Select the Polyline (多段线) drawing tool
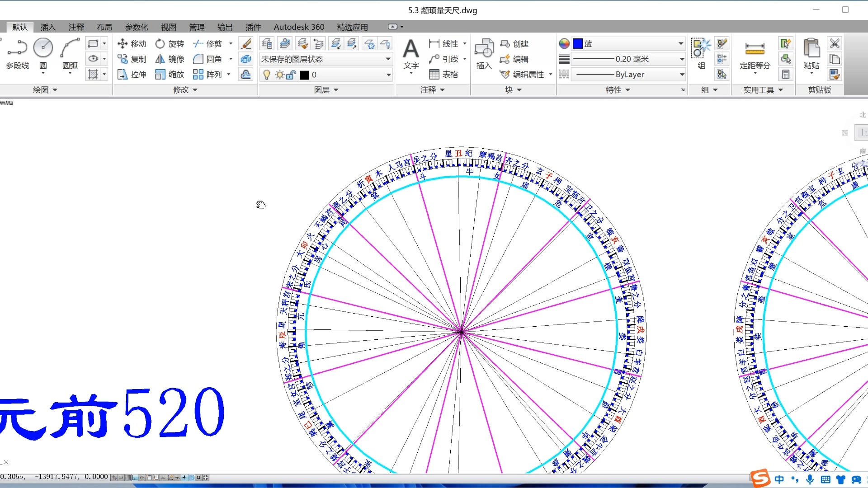868x488 pixels. (x=17, y=54)
